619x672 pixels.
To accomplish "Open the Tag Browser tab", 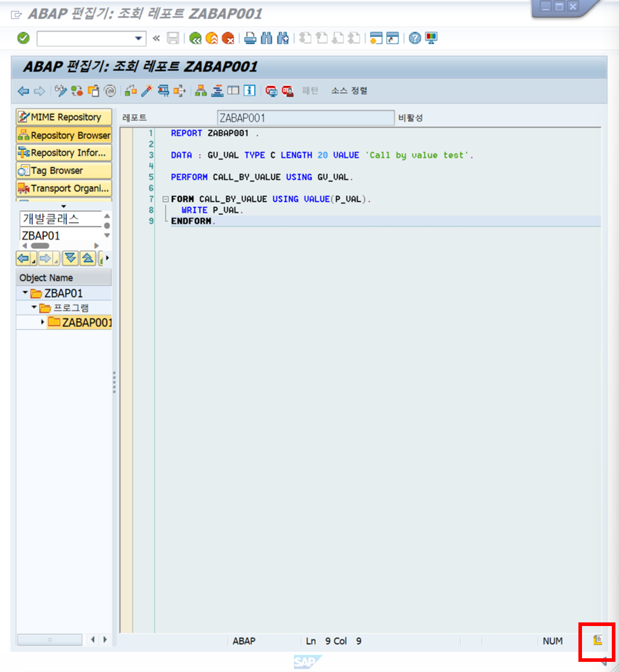I will pyautogui.click(x=64, y=171).
